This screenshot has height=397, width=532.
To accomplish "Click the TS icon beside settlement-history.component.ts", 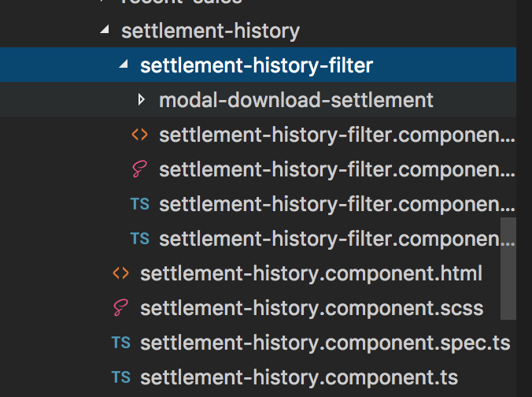I will click(x=120, y=377).
